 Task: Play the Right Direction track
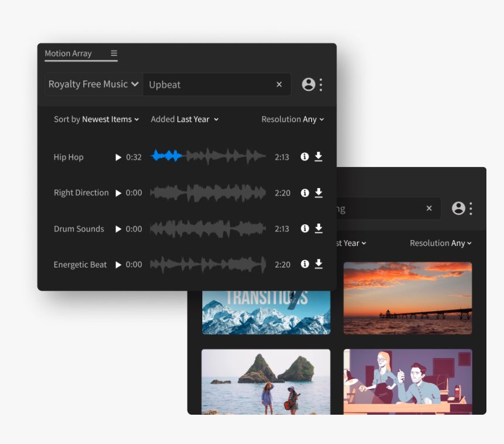[x=118, y=193]
